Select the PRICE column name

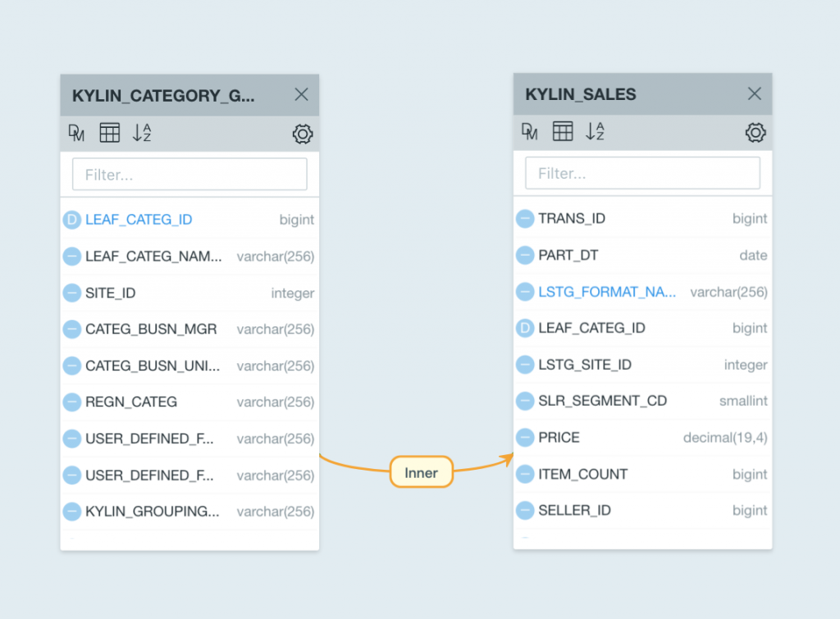point(559,438)
